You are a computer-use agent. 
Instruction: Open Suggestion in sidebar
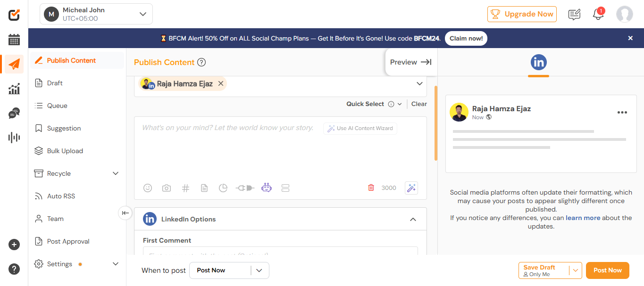(x=77, y=128)
